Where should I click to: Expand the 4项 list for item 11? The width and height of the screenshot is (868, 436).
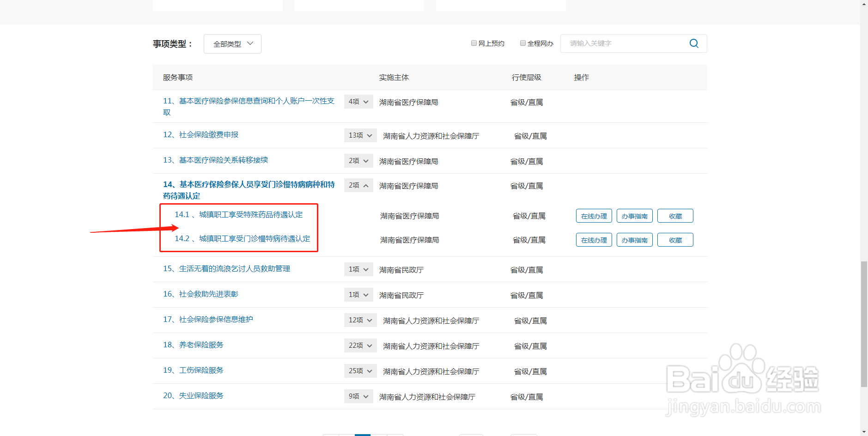(x=358, y=102)
